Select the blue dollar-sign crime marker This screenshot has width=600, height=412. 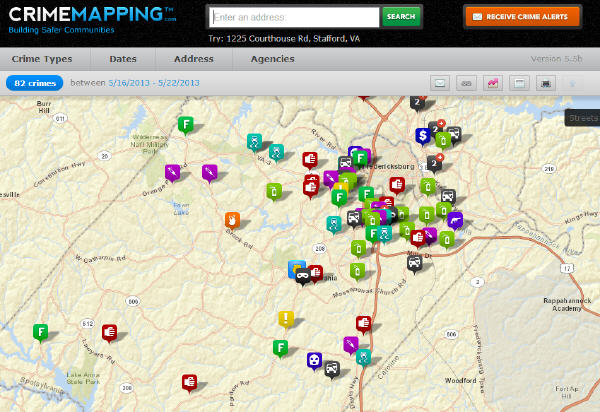click(x=423, y=136)
